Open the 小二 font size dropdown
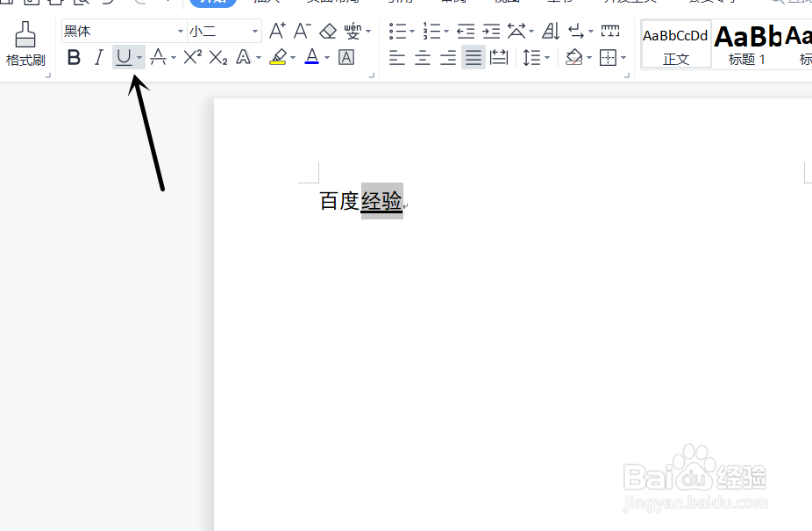Image resolution: width=812 pixels, height=531 pixels. coord(255,31)
